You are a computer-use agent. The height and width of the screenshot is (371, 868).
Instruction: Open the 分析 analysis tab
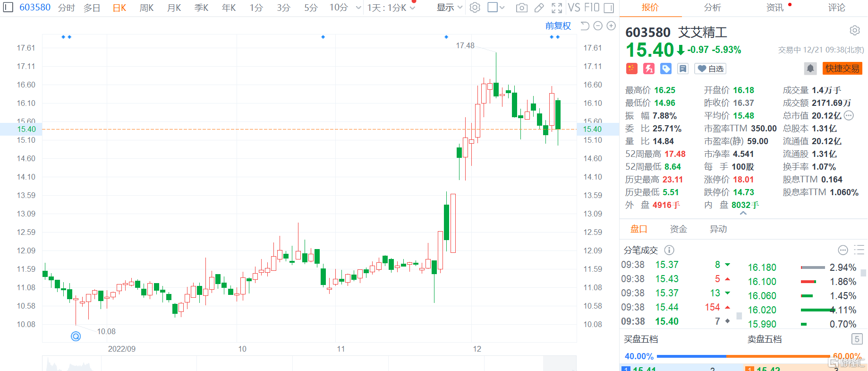point(713,8)
